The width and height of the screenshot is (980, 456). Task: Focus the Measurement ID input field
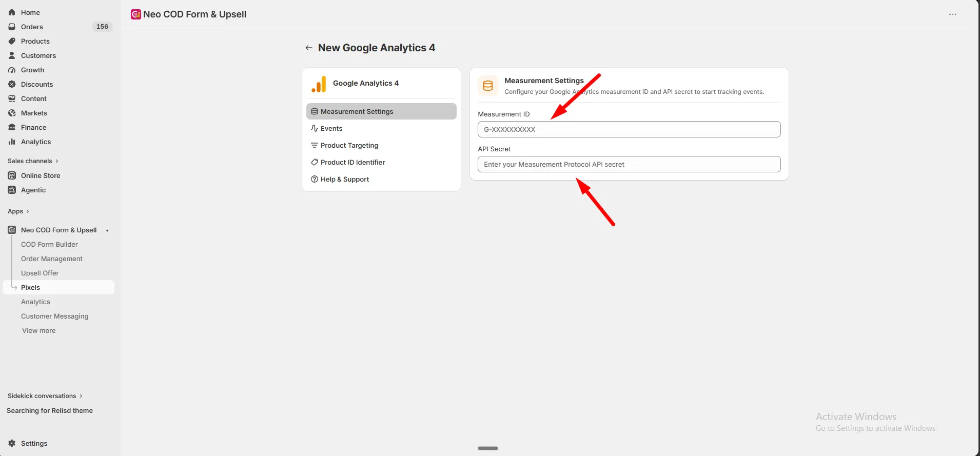(629, 129)
